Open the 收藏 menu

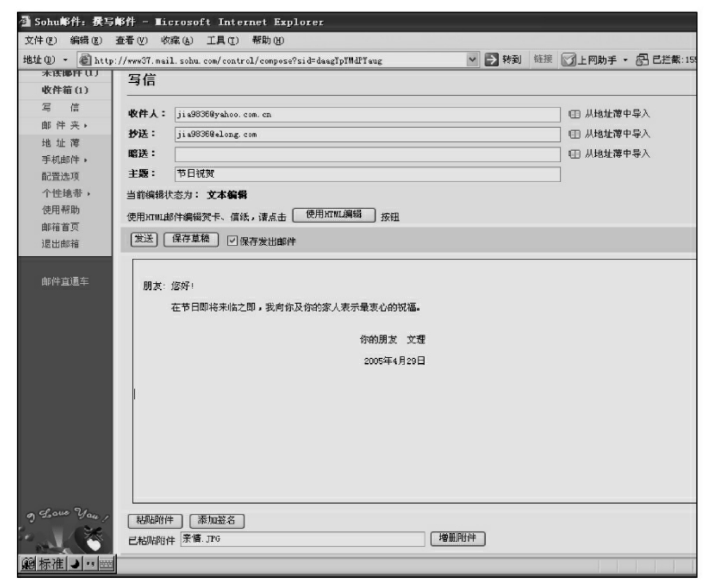click(177, 40)
